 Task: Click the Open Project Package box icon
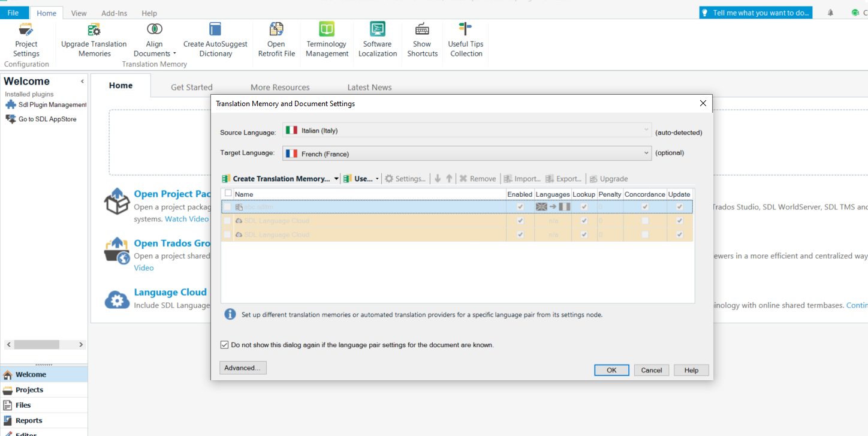tap(117, 201)
